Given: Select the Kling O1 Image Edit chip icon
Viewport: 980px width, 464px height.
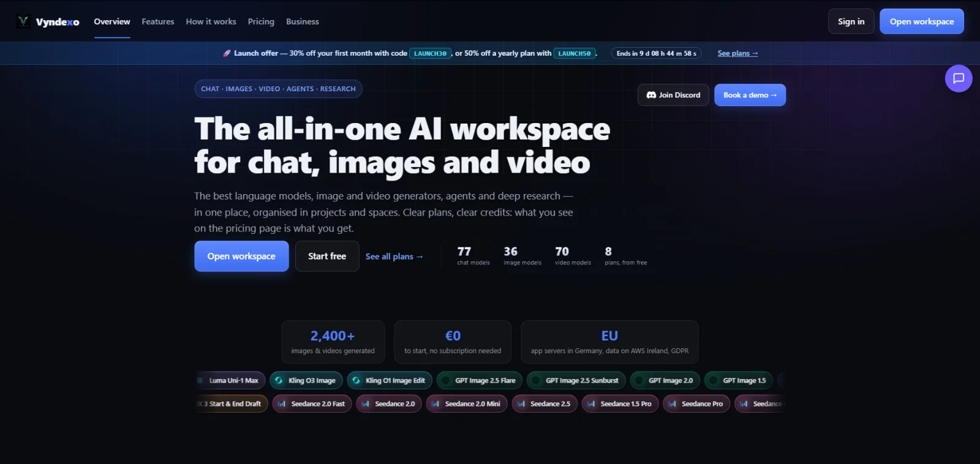Looking at the screenshot, I should coord(356,380).
